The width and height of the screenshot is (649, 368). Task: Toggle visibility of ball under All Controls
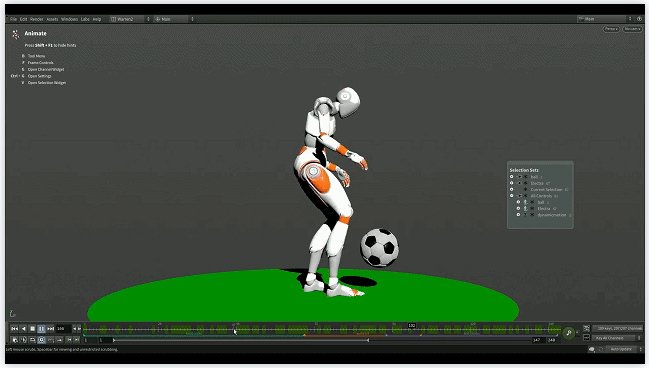point(518,202)
